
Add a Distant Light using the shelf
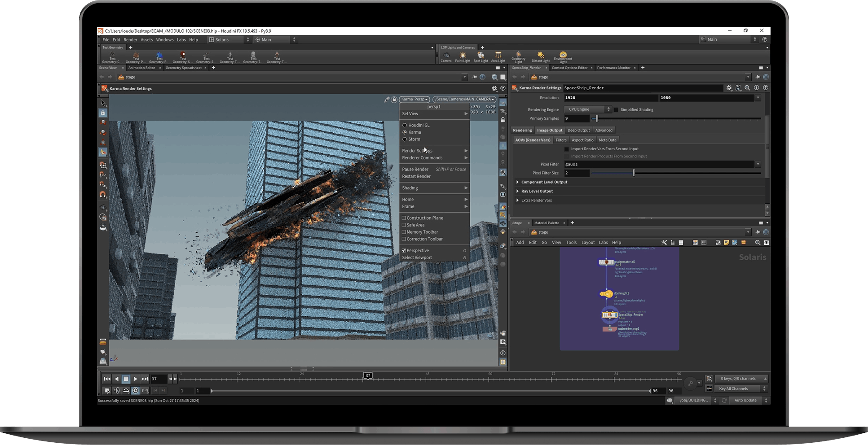(x=540, y=57)
